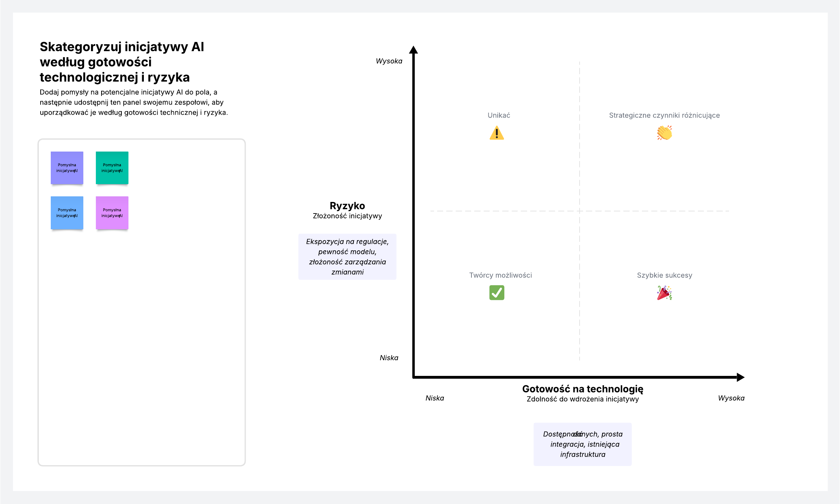840x504 pixels.
Task: Select the blue sticky note
Action: click(67, 213)
